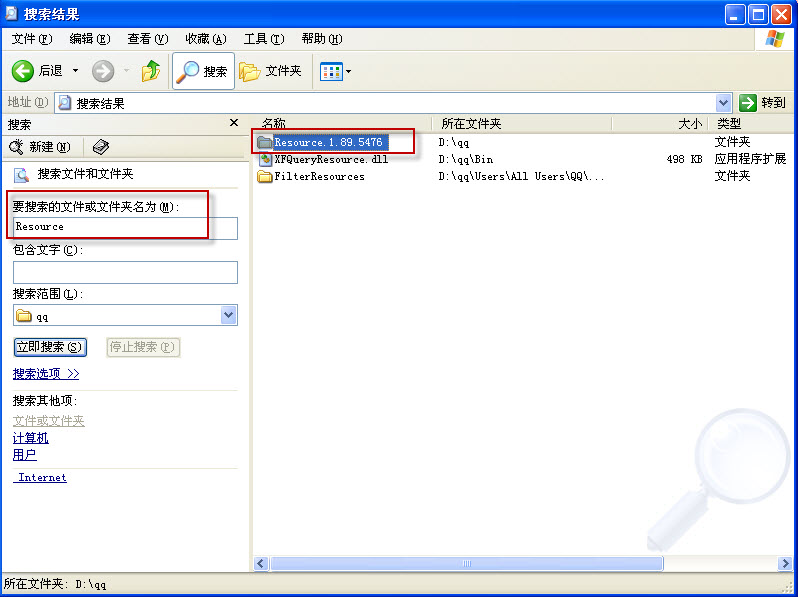The width and height of the screenshot is (798, 597).
Task: Open the 查看(V) menu
Action: tap(148, 39)
